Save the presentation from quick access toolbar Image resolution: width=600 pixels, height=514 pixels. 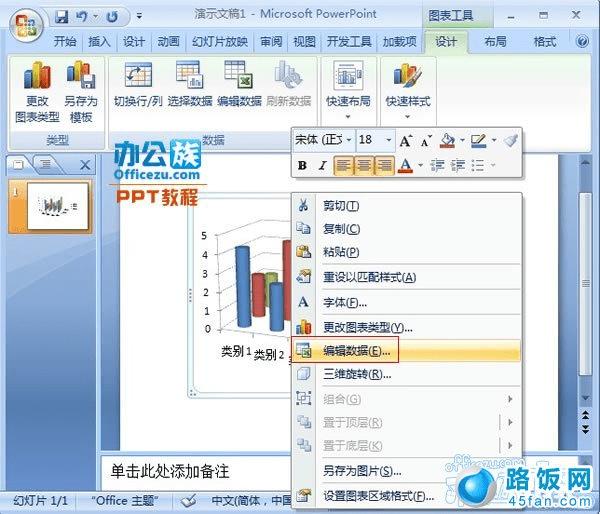[x=61, y=16]
